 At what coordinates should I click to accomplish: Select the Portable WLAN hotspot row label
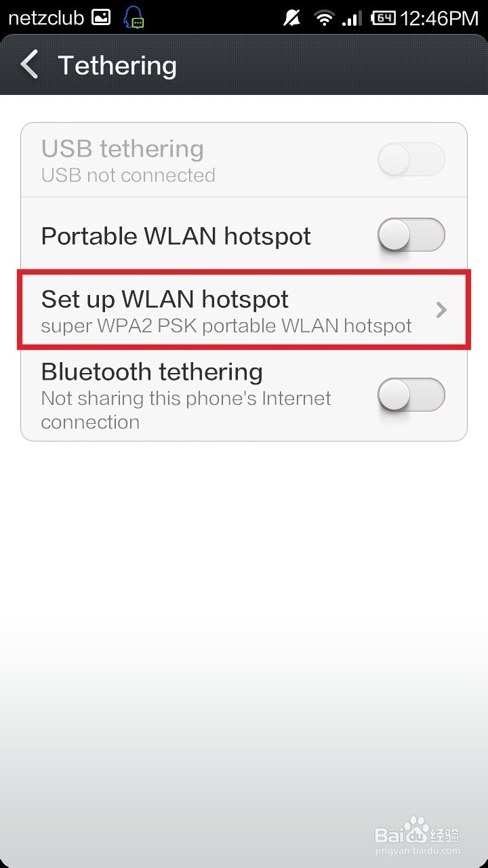pos(176,236)
